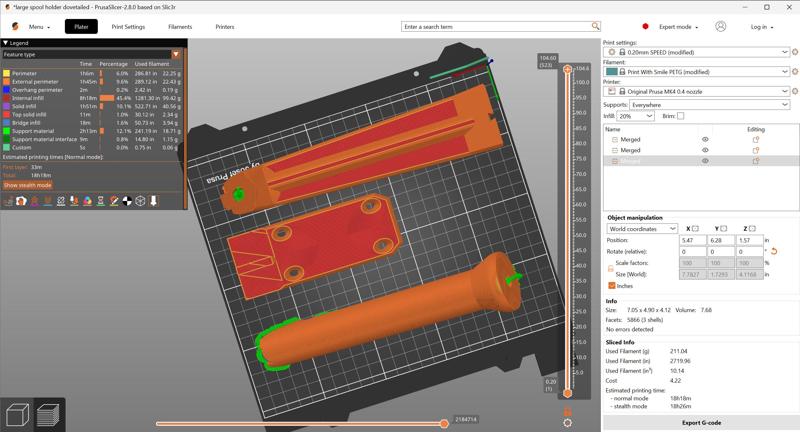Click the search magnifier icon

595,26
